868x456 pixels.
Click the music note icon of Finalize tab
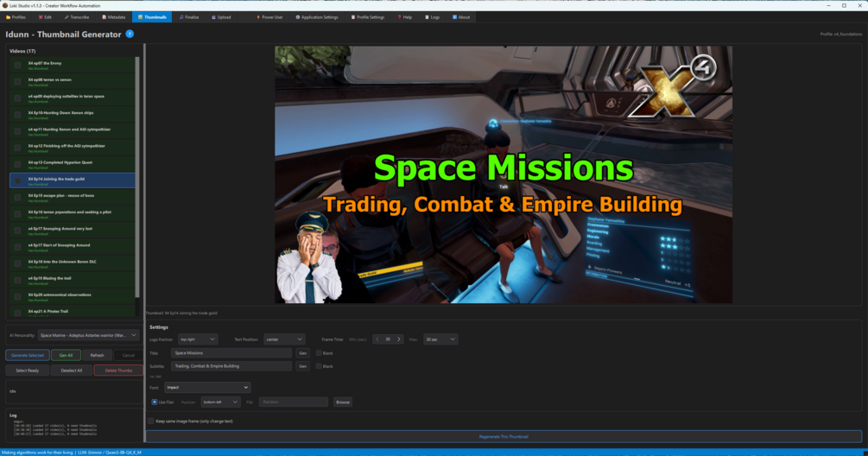[x=181, y=17]
